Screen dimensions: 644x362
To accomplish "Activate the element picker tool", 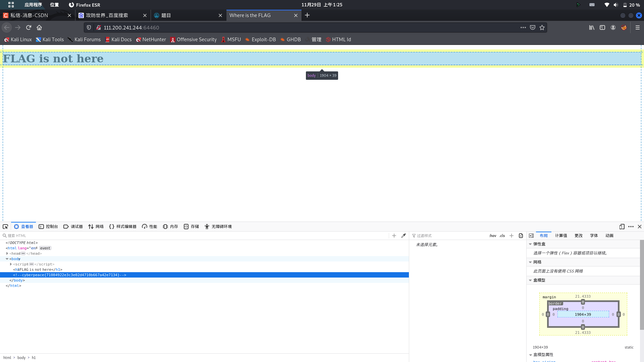I will (5, 227).
